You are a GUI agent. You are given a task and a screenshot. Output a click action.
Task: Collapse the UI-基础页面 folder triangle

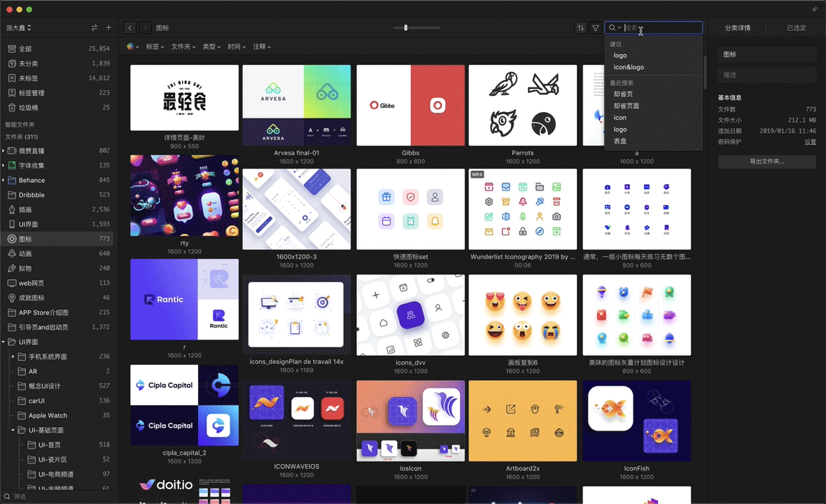point(13,430)
